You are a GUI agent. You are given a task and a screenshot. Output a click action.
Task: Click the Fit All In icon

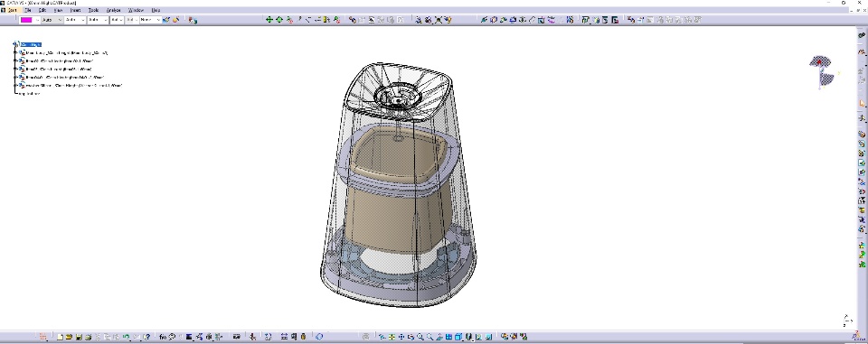coord(392,336)
